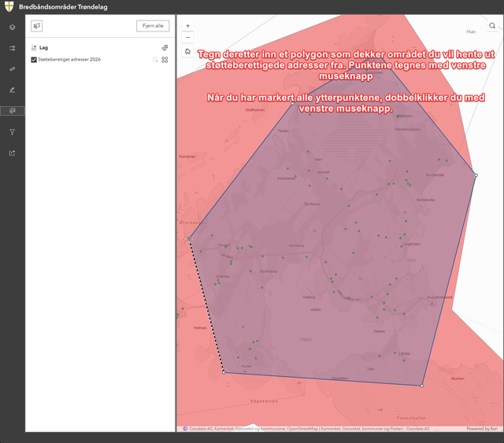Collapse the Lag list header icon
Image resolution: width=504 pixels, height=443 pixels.
coord(34,48)
